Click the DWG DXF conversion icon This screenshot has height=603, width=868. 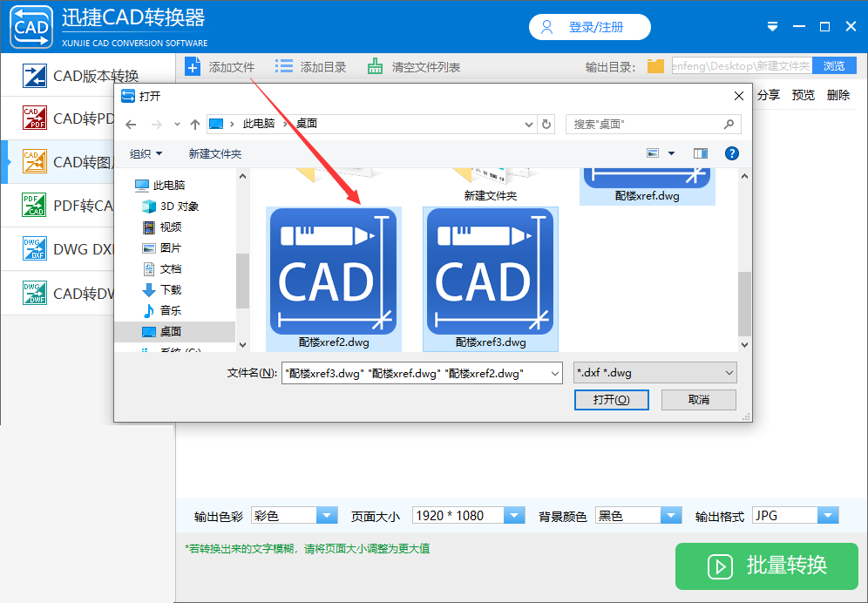pyautogui.click(x=34, y=249)
